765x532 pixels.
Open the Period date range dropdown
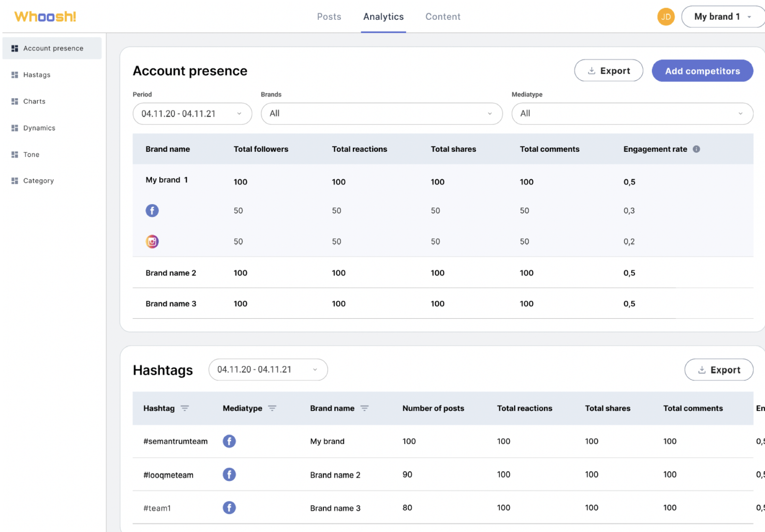[x=192, y=114]
